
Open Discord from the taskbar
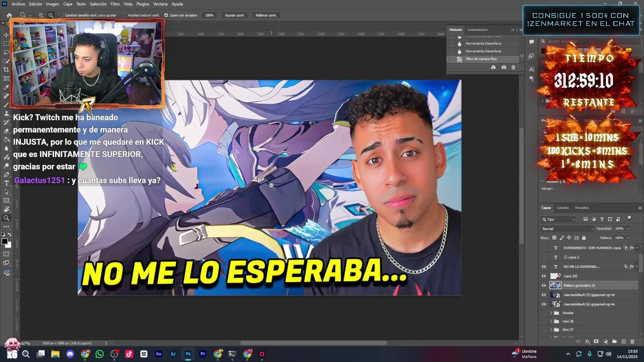70,354
